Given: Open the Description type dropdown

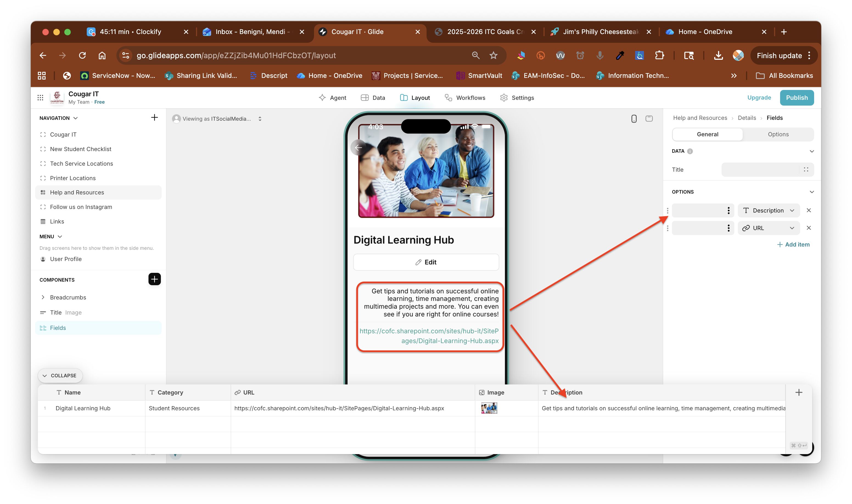Looking at the screenshot, I should (x=768, y=210).
